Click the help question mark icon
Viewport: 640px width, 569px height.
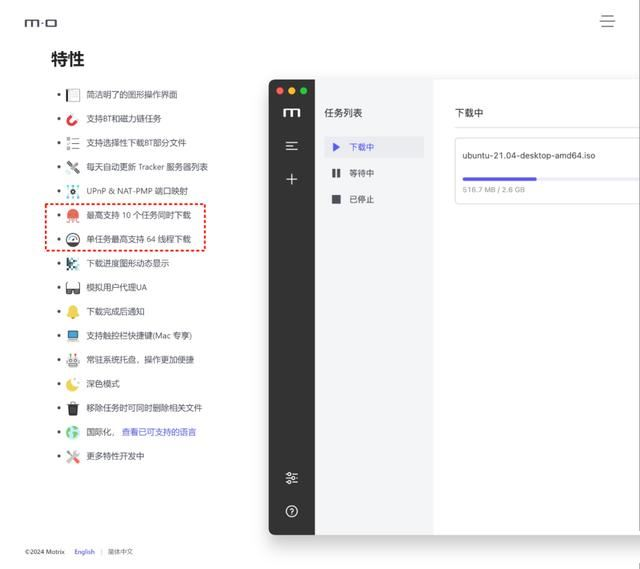point(291,511)
